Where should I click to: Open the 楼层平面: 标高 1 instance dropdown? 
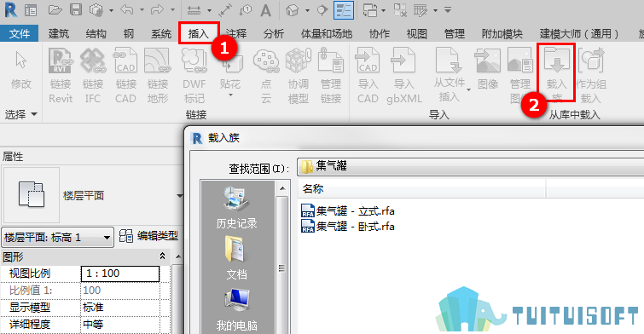click(x=57, y=237)
